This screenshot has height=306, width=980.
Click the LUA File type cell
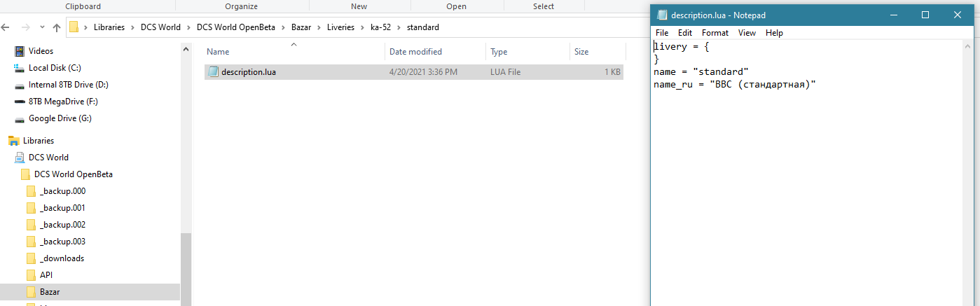pyautogui.click(x=505, y=72)
